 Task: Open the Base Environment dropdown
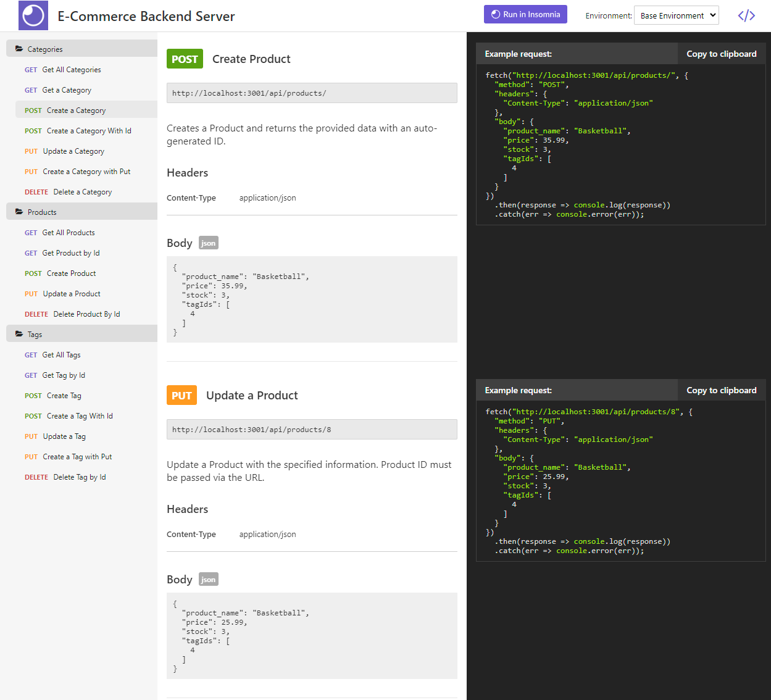tap(677, 15)
